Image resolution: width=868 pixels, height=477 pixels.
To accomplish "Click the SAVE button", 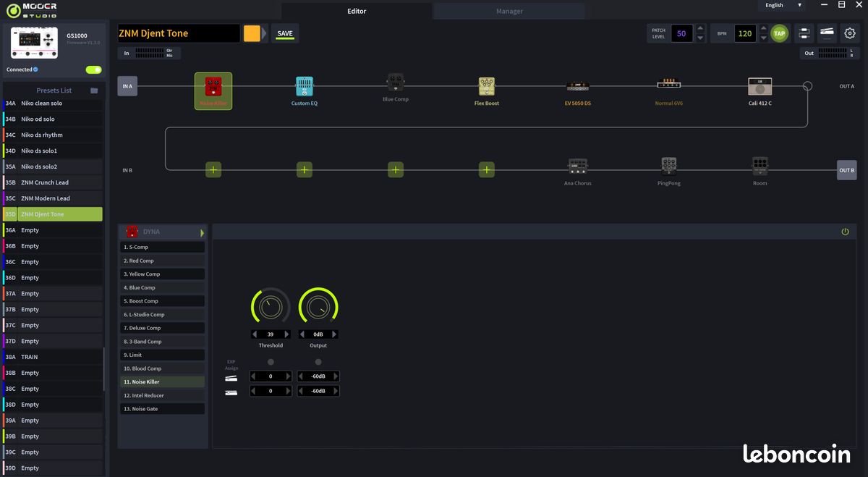I will pos(285,33).
